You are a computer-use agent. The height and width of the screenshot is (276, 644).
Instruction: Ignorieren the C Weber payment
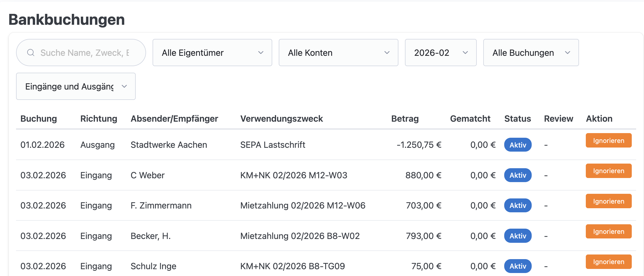pos(608,171)
